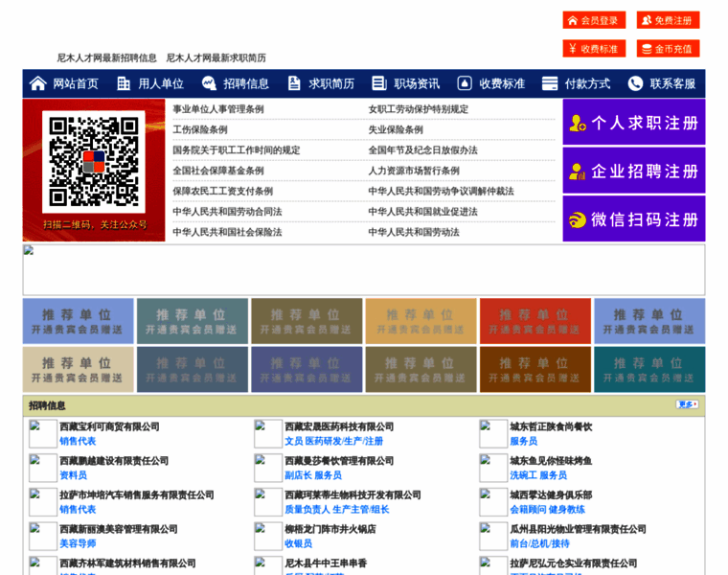
Task: Click the home icon beside 网站首页
Action: tap(38, 83)
